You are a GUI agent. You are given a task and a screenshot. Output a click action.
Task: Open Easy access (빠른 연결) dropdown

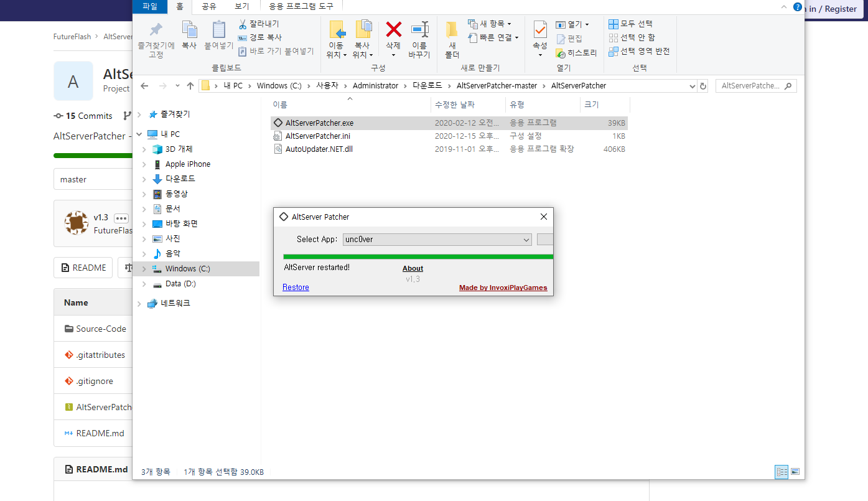click(493, 37)
